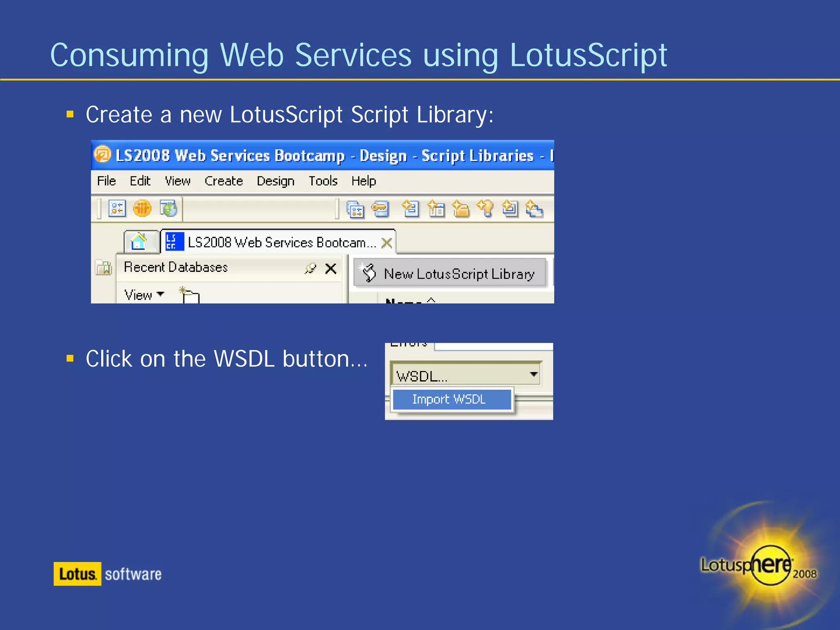Viewport: 840px width, 630px height.
Task: Click the key access toolbar icon
Action: (x=380, y=209)
